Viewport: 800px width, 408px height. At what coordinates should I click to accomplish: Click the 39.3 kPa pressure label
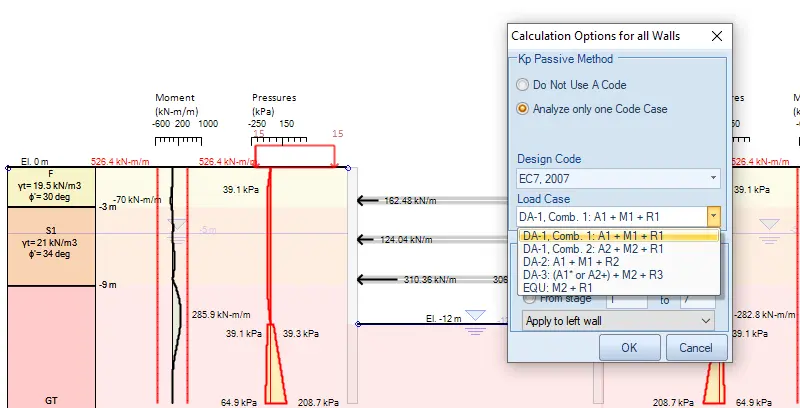click(x=301, y=334)
